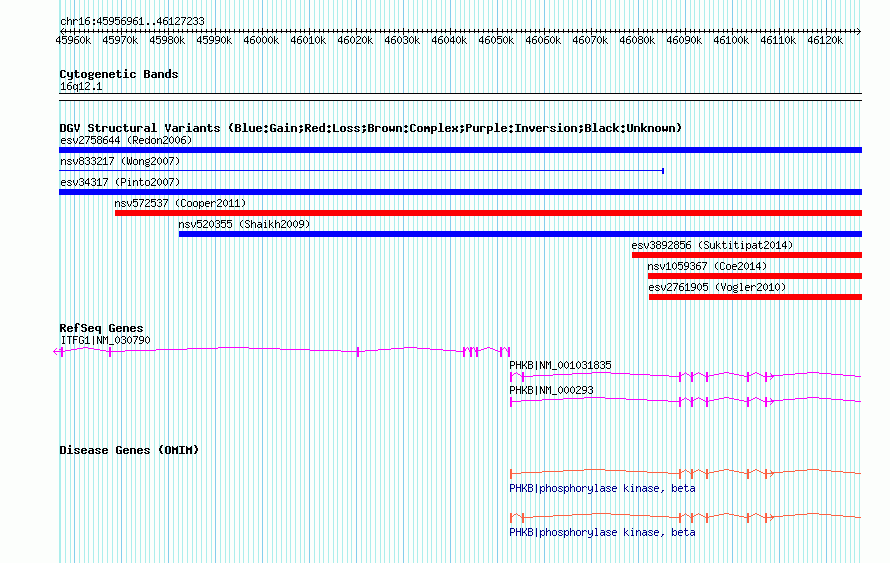Click the esv34317 (Pinto2007) blue gain bar
Viewport: 890px width, 563px height.
(460, 192)
